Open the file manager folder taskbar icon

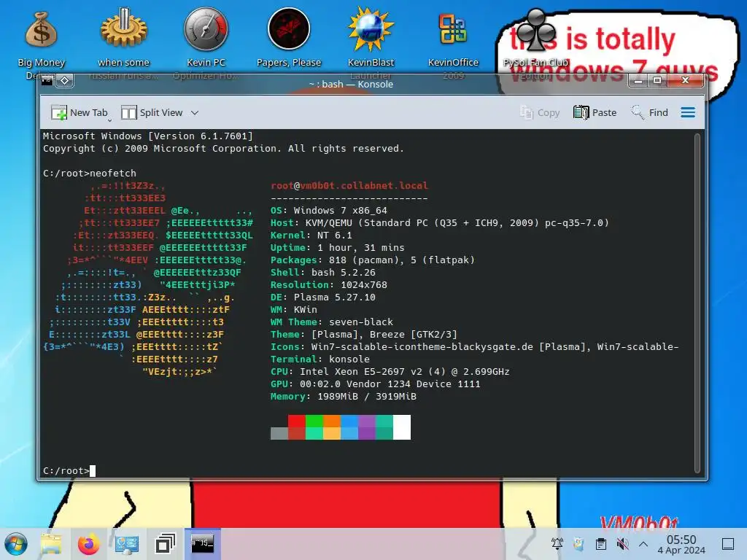coord(51,544)
